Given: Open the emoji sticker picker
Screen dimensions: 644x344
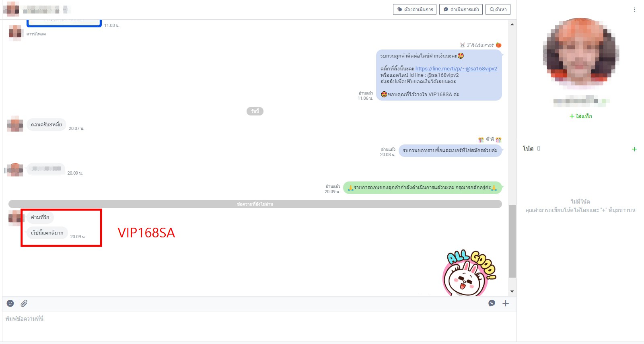Looking at the screenshot, I should (x=10, y=303).
